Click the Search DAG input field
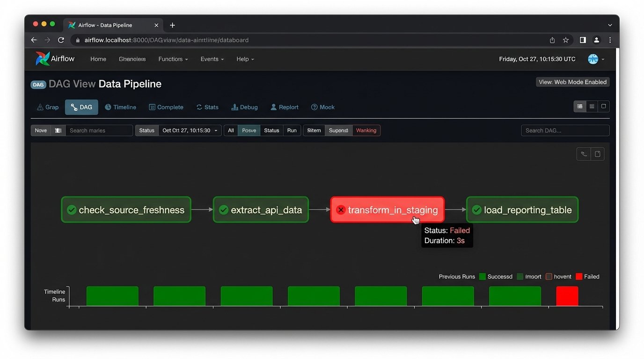Screen dimensions: 644x359 point(565,130)
